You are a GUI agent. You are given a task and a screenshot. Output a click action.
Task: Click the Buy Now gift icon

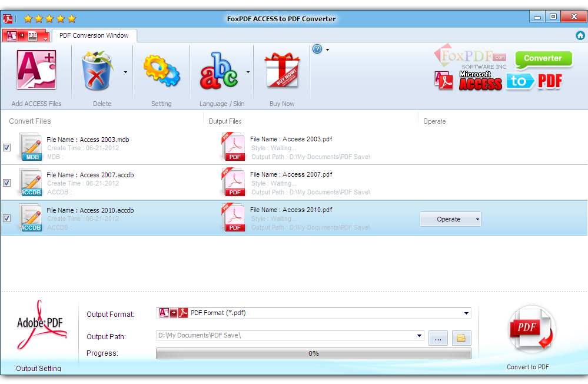tap(282, 69)
